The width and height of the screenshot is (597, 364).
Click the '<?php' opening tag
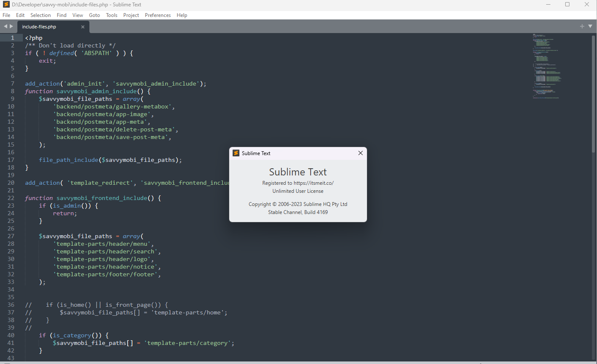pos(34,38)
